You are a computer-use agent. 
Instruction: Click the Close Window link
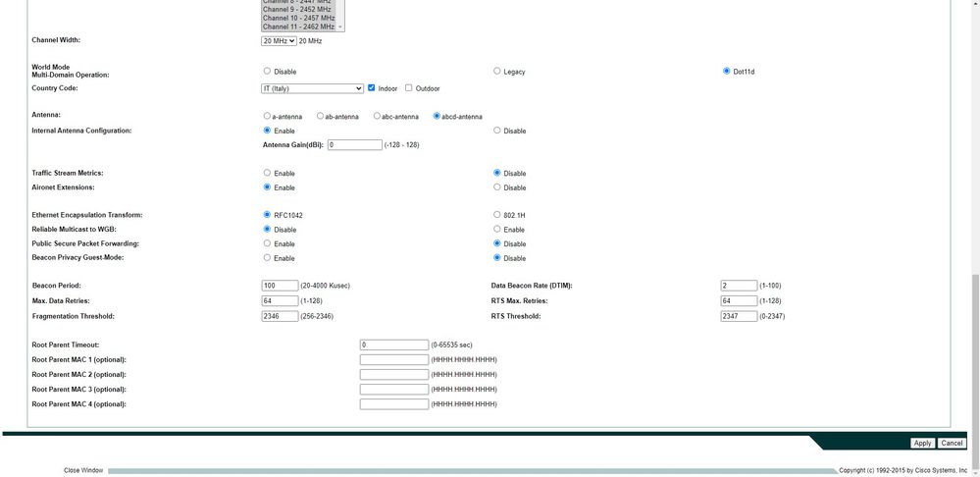(83, 471)
